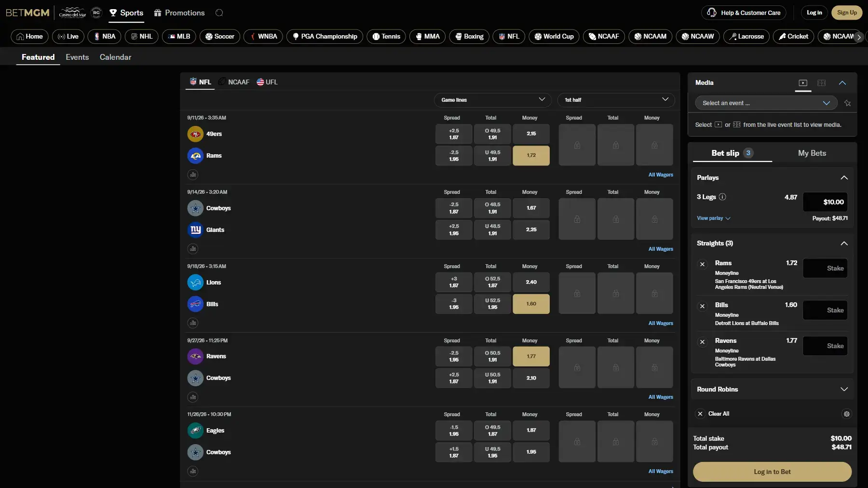Select Eagles moneyline 1.87
This screenshot has height=488, width=868.
point(531,431)
